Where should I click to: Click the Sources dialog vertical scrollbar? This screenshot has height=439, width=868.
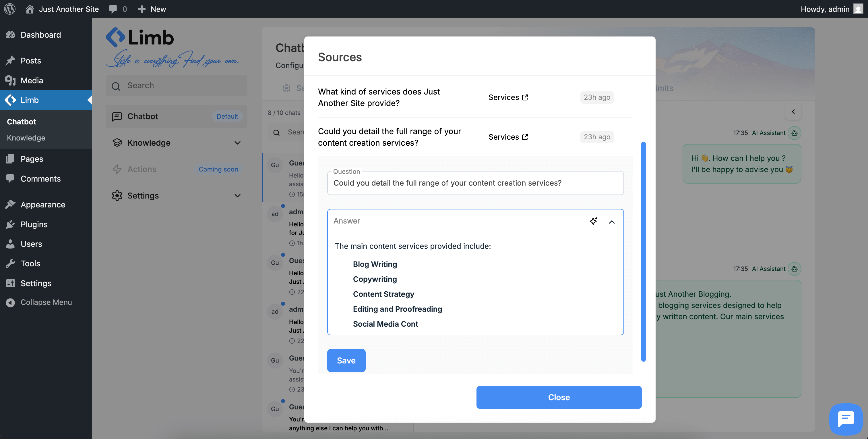pyautogui.click(x=643, y=251)
